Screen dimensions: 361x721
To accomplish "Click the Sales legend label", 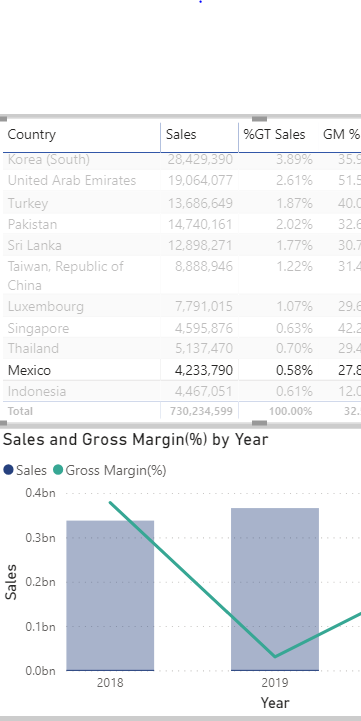I will (31, 470).
